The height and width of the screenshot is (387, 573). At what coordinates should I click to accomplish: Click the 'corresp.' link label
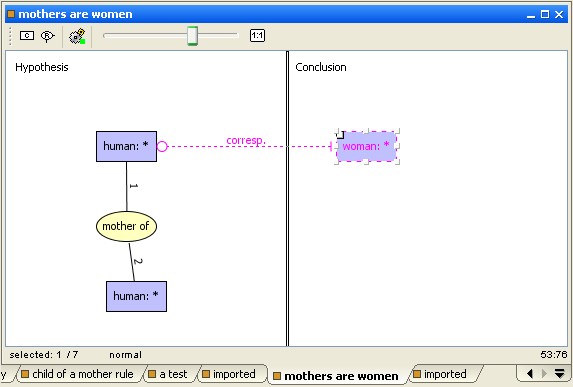(246, 140)
